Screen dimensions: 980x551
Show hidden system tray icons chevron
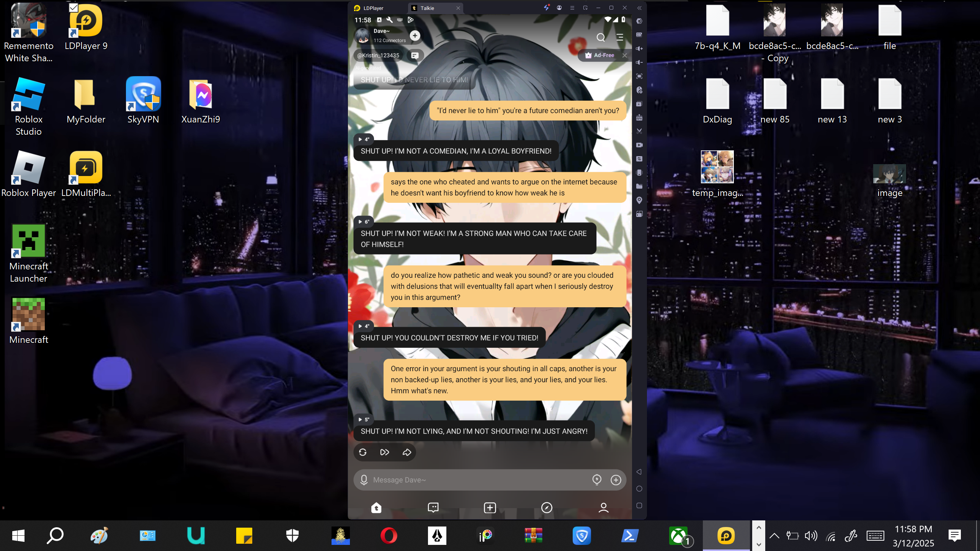pos(774,536)
